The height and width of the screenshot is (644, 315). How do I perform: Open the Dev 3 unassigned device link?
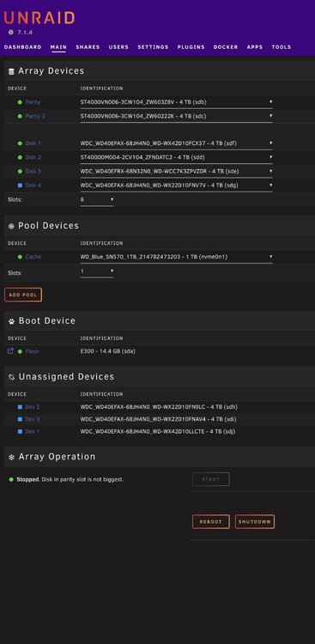(x=33, y=419)
